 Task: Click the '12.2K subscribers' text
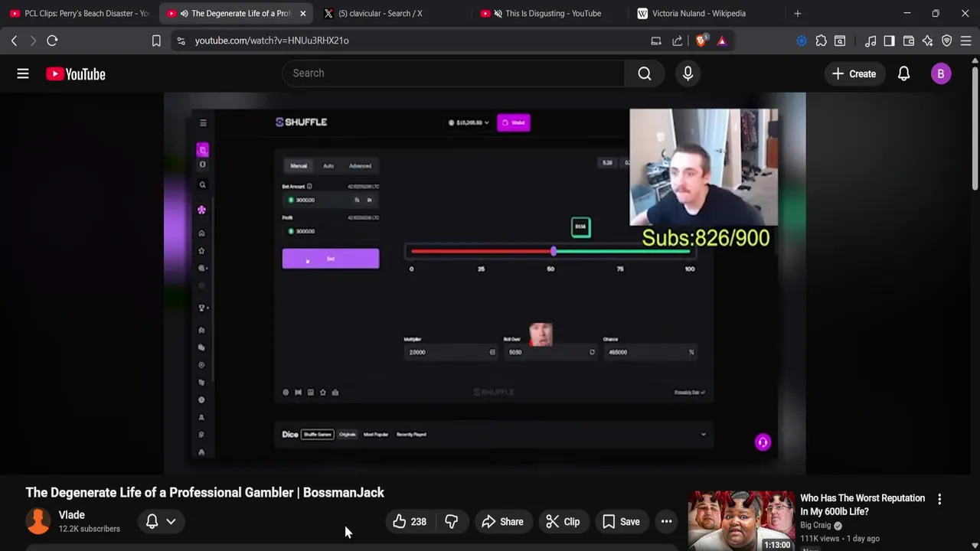pos(90,529)
